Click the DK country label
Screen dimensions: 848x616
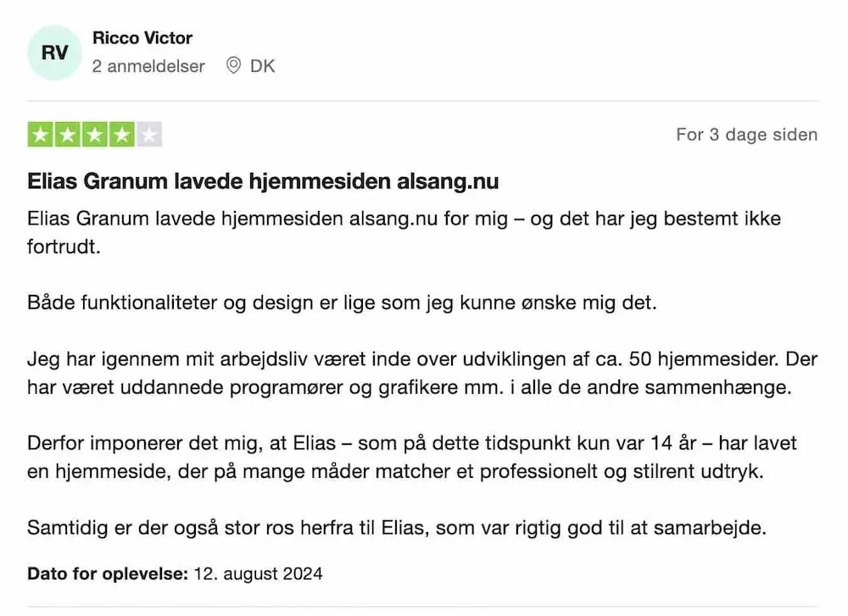[x=263, y=66]
